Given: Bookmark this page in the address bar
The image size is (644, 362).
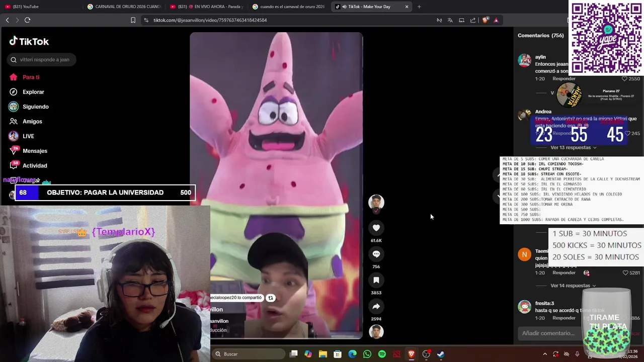Looking at the screenshot, I should coord(133,20).
